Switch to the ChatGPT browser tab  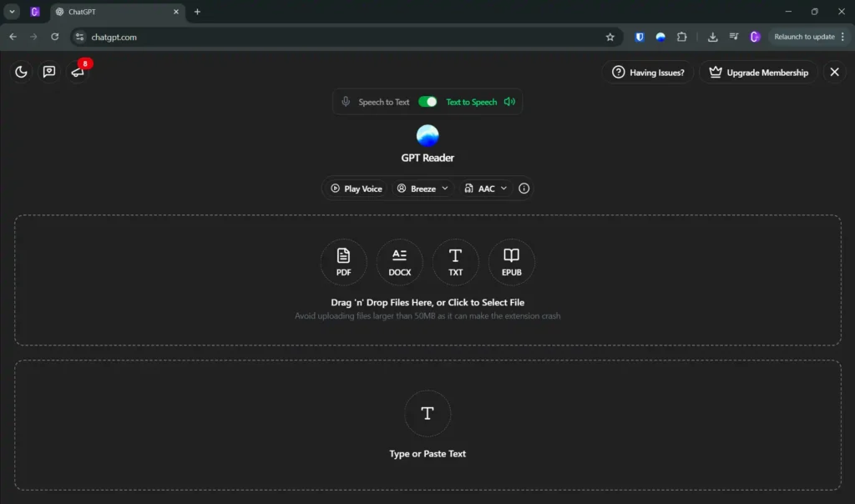[x=113, y=12]
